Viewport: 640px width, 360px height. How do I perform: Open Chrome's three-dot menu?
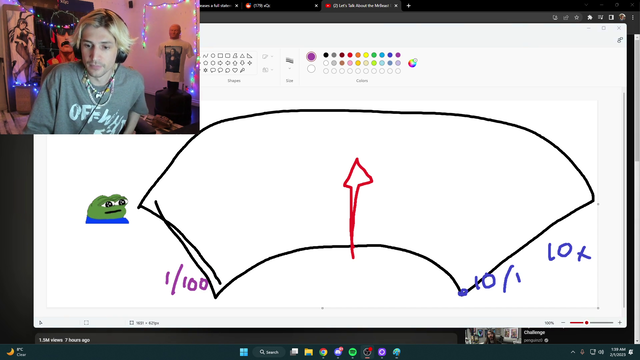click(633, 18)
